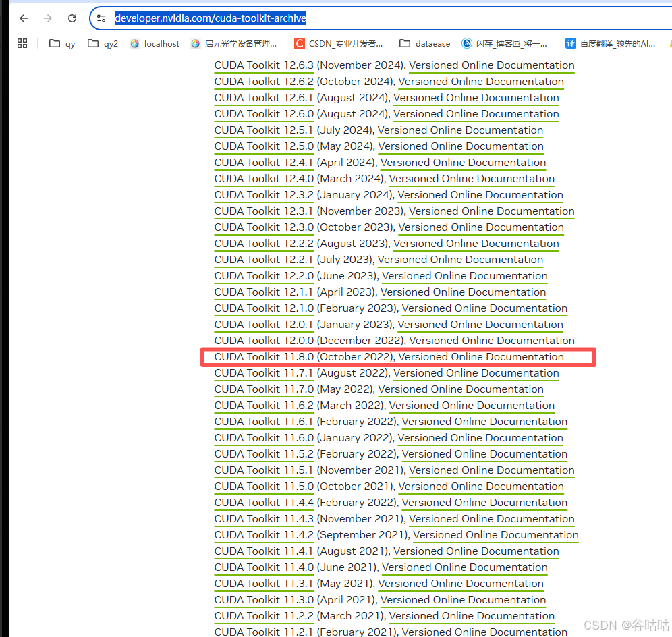672x637 pixels.
Task: Open Versioned Online Documentation for 12.6.3
Action: coord(492,65)
